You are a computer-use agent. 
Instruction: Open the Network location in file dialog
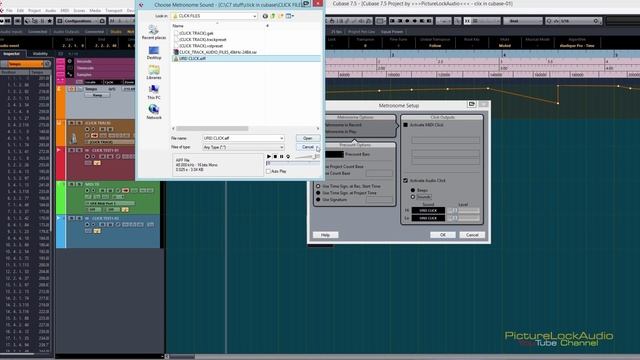click(x=154, y=112)
